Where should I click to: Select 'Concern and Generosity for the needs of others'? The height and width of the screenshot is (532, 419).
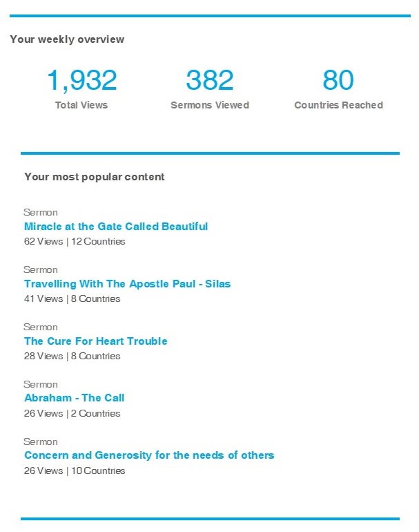click(149, 455)
